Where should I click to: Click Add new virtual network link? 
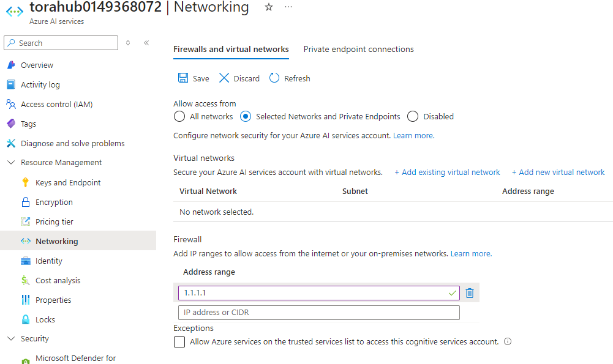tap(558, 173)
